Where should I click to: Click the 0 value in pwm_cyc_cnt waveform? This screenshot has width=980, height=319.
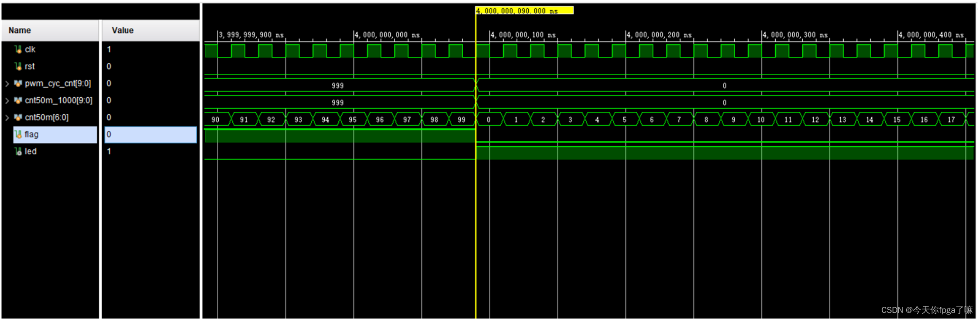724,86
